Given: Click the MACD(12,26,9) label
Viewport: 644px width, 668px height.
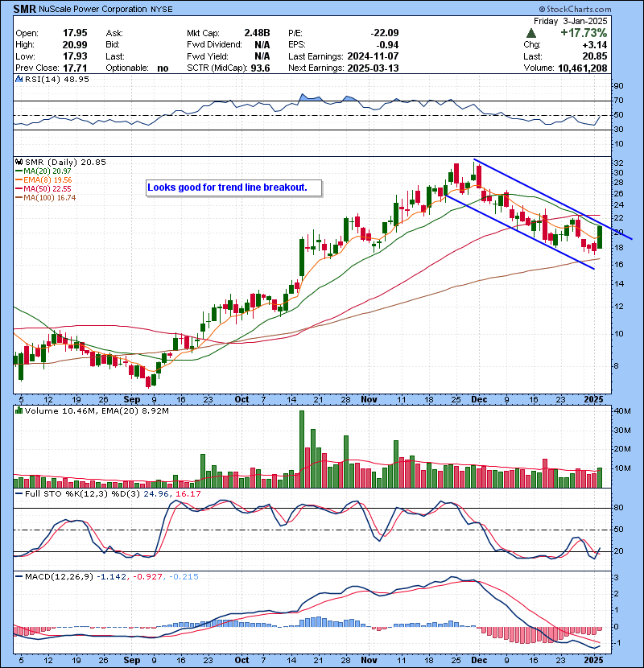Looking at the screenshot, I should coord(59,576).
